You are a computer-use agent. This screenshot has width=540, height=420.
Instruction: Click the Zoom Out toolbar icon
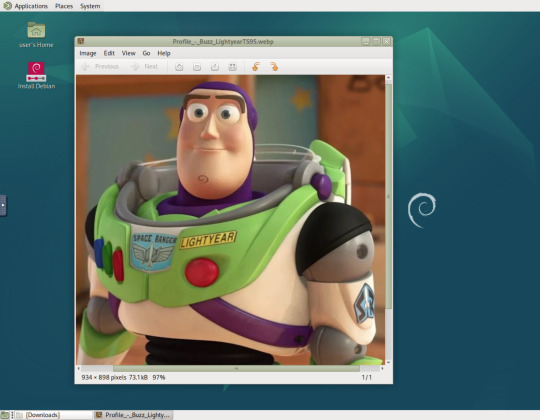[x=197, y=66]
